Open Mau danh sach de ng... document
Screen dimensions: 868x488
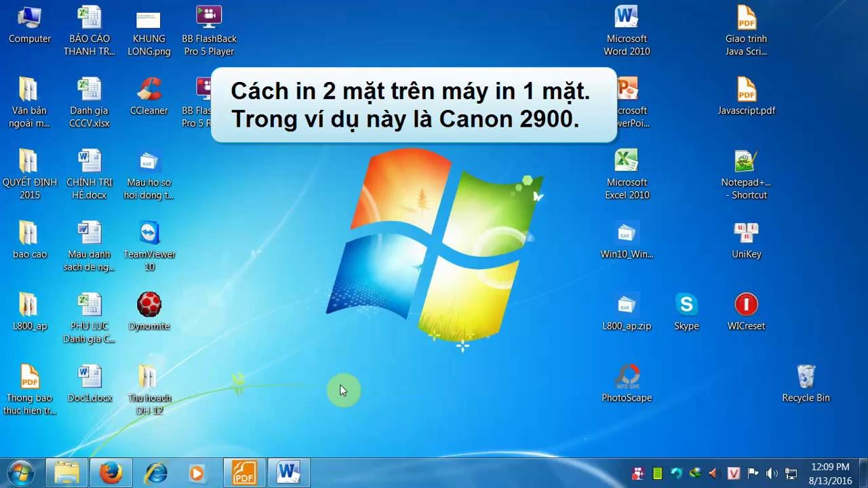click(90, 247)
